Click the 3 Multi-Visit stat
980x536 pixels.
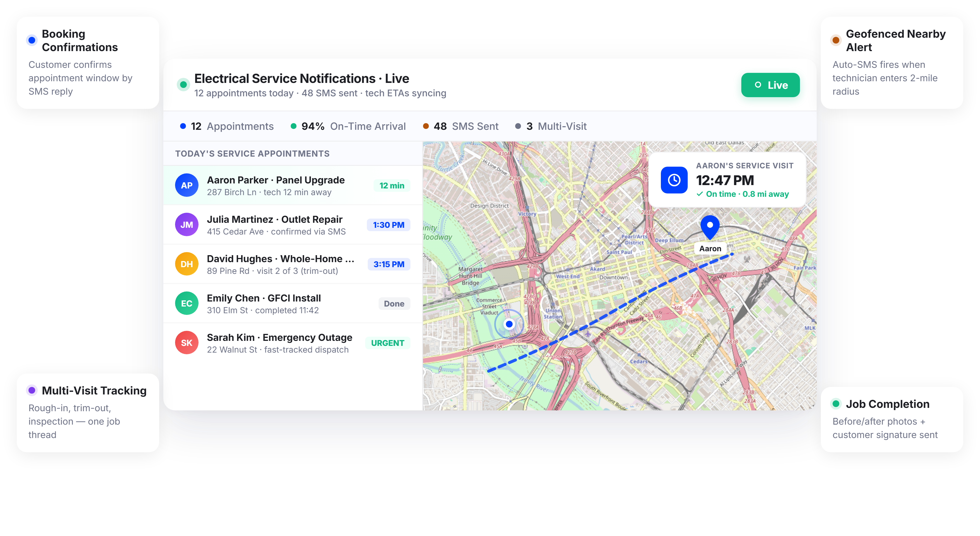[551, 126]
